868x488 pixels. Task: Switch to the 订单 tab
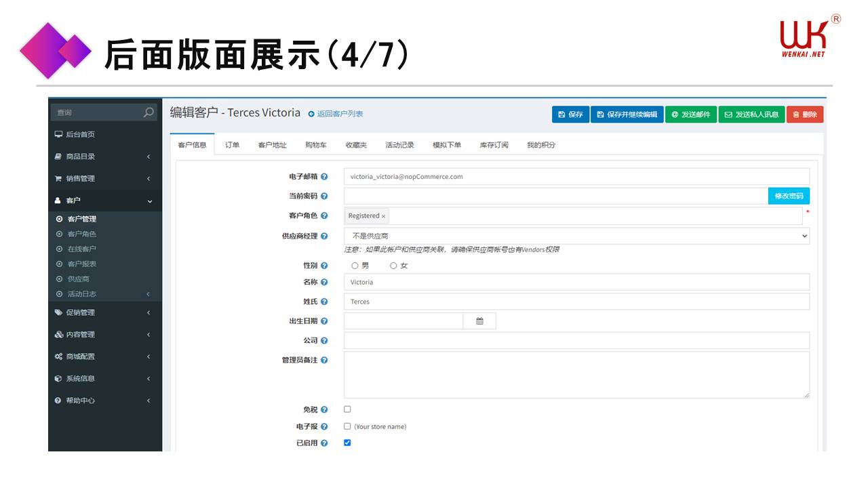(x=233, y=145)
